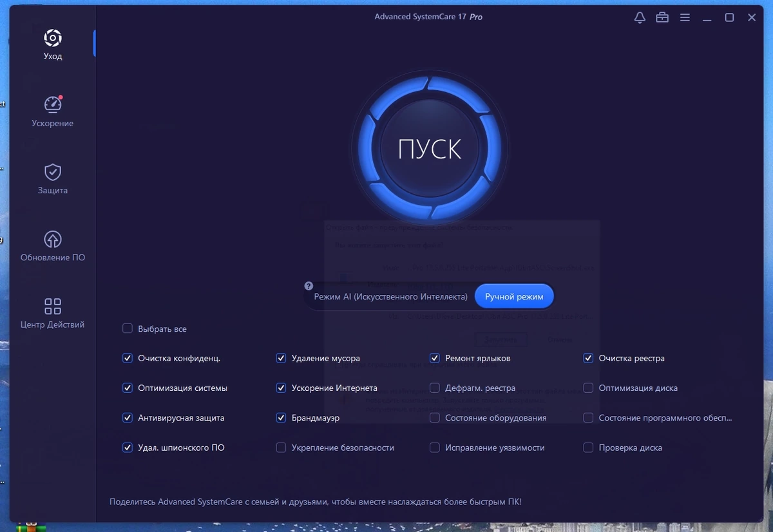The height and width of the screenshot is (532, 773).
Task: Uncheck Антивирусная защита checkbox
Action: pos(128,417)
